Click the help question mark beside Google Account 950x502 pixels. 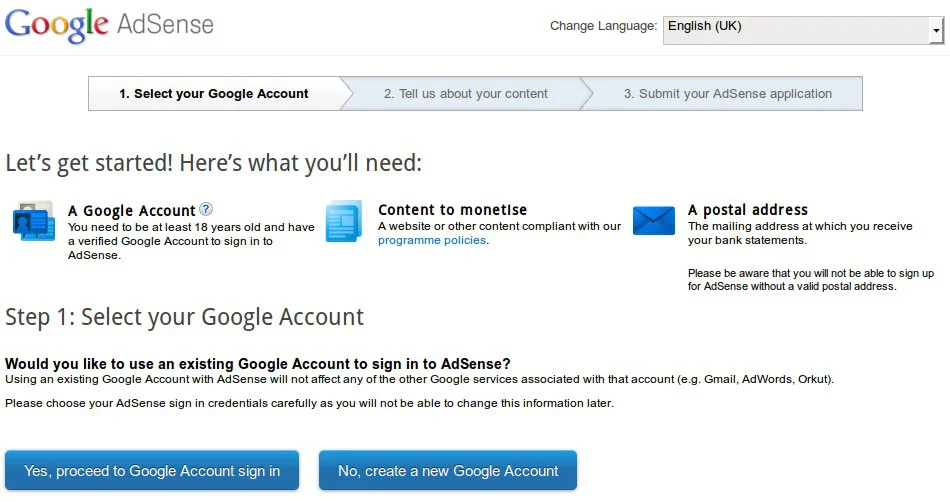tap(206, 209)
